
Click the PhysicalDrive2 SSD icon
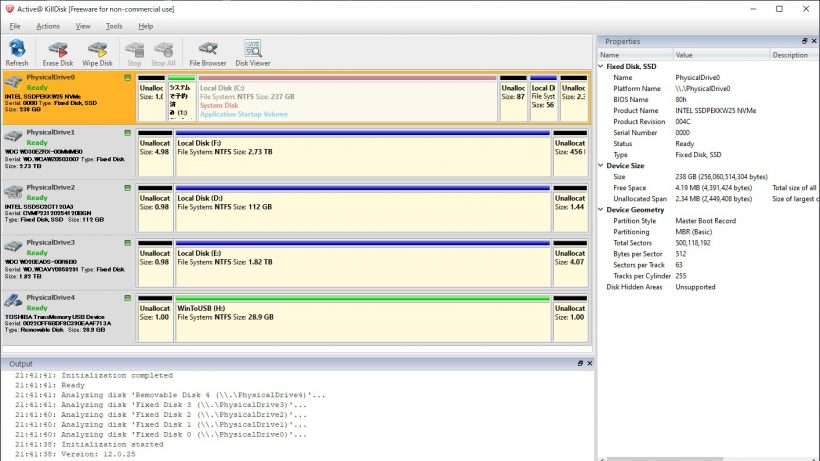[13, 192]
